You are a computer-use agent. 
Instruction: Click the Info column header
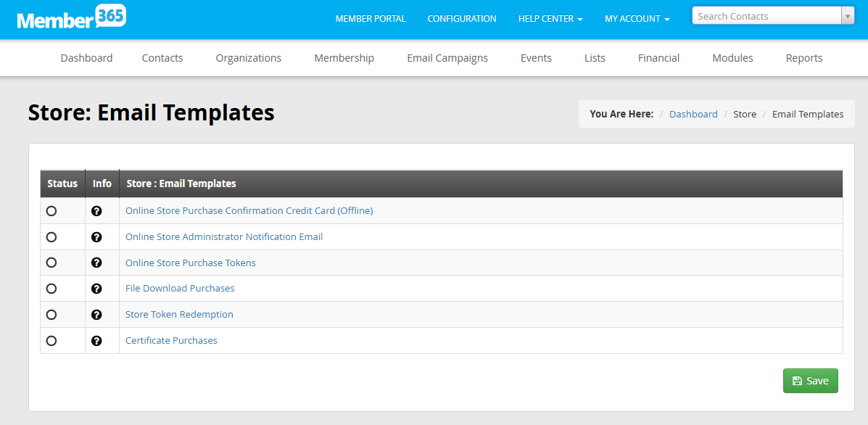102,183
